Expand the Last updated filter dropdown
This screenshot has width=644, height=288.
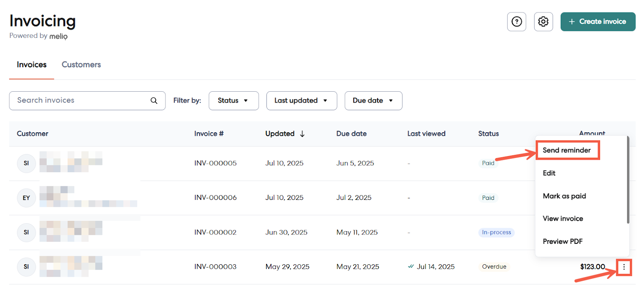[x=301, y=101]
